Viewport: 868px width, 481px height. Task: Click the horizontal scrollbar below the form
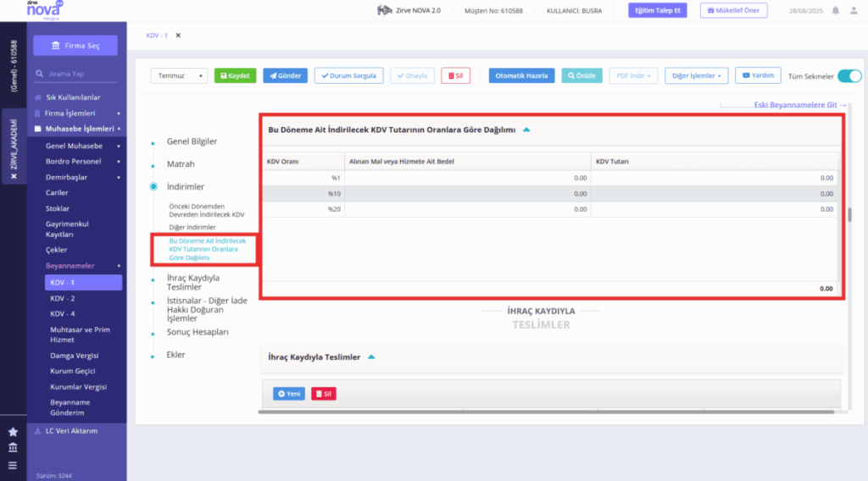(546, 412)
